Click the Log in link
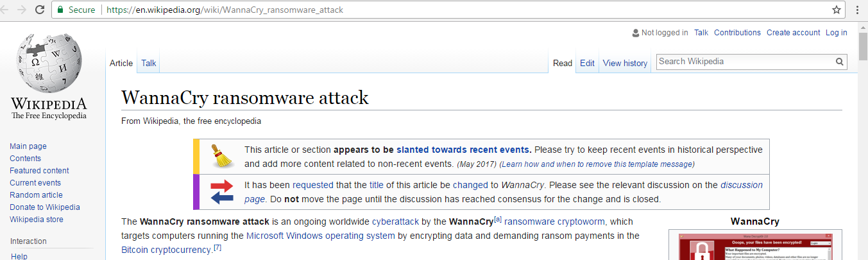 [836, 33]
